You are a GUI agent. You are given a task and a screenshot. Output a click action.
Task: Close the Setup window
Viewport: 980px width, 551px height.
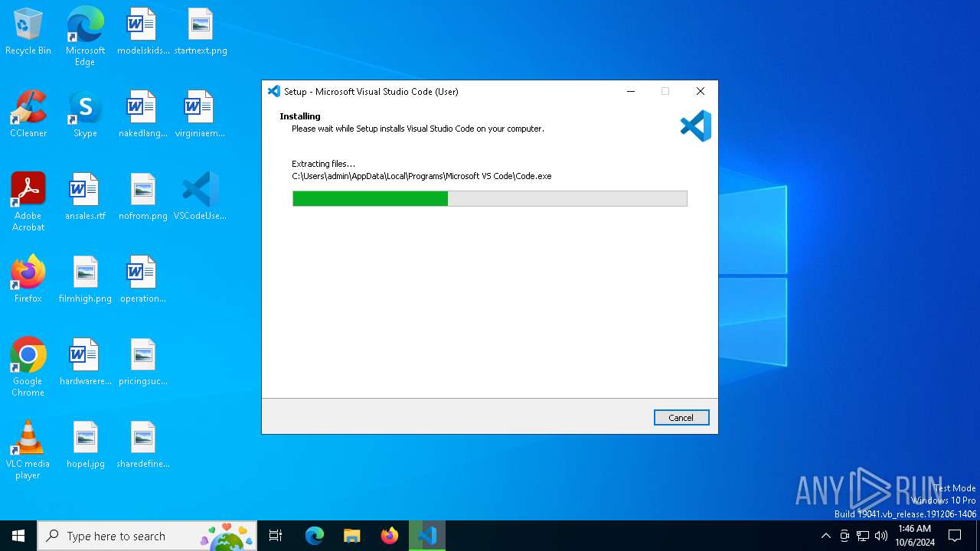click(x=700, y=91)
